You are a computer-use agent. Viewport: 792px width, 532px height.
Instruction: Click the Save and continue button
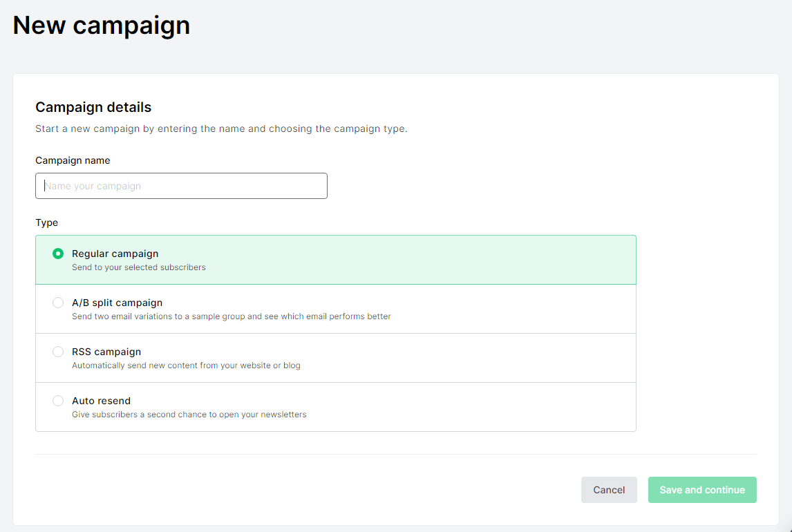tap(701, 490)
